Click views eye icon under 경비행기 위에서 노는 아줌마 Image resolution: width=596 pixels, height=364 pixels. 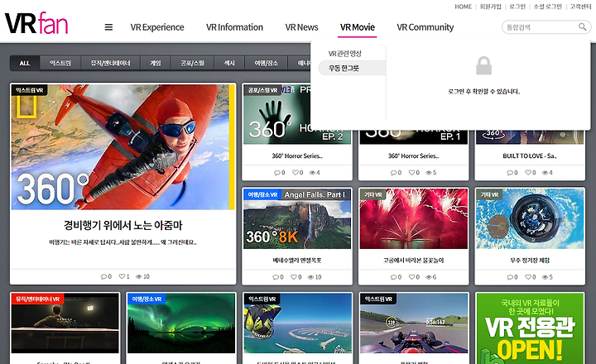tap(139, 276)
